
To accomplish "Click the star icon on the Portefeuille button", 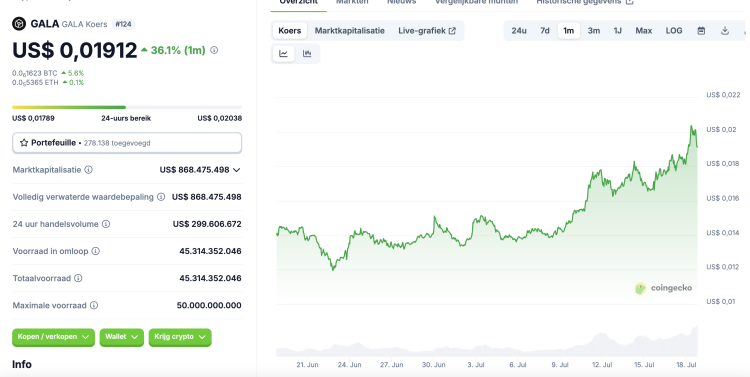I will pyautogui.click(x=24, y=143).
